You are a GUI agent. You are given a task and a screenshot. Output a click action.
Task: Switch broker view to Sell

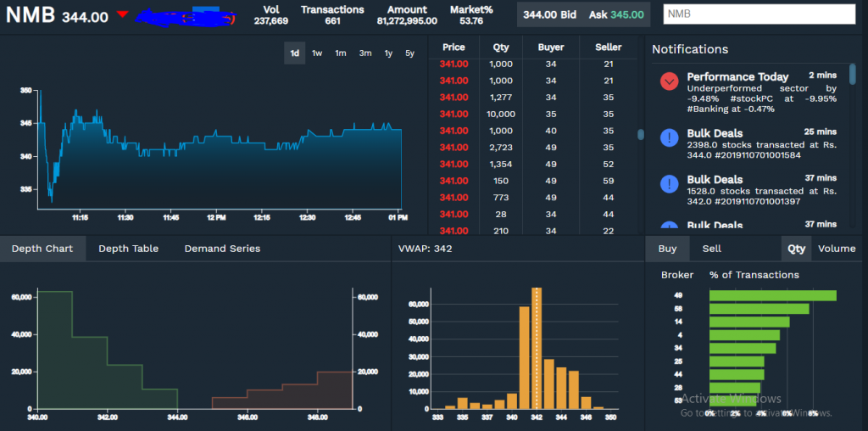coord(711,249)
